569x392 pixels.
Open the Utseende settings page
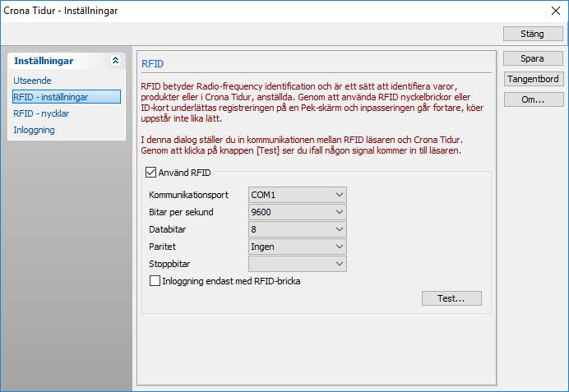click(32, 81)
